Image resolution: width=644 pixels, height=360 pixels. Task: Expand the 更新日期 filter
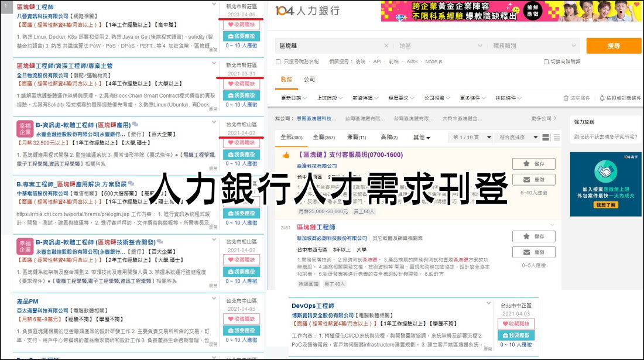click(293, 98)
